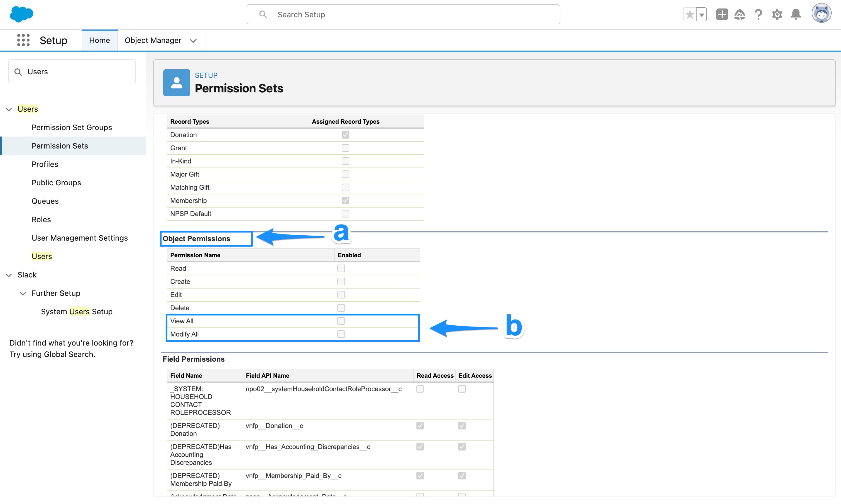This screenshot has height=504, width=841.
Task: Enable Read Access for npo02__systemHouseholdContactRoleProcessor__c
Action: (x=420, y=389)
